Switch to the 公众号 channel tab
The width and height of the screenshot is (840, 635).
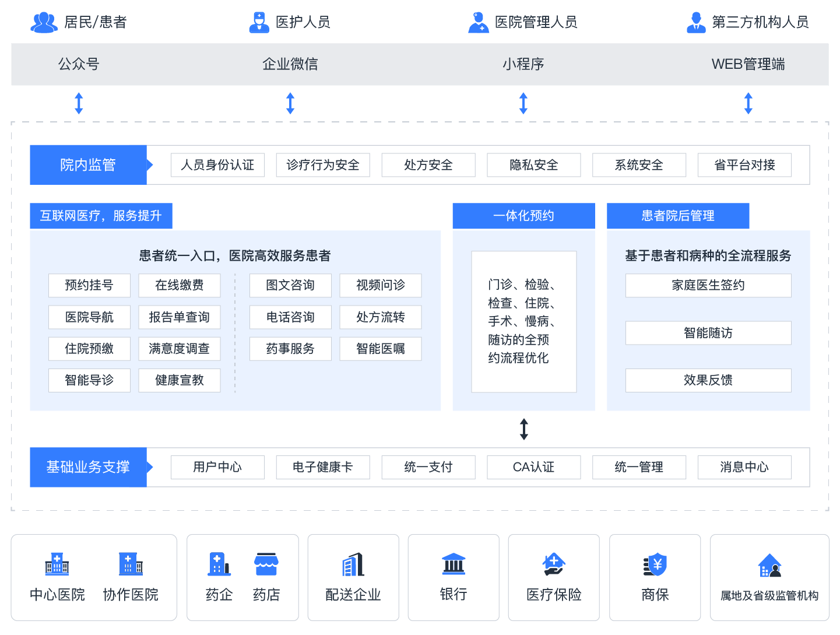click(x=78, y=64)
